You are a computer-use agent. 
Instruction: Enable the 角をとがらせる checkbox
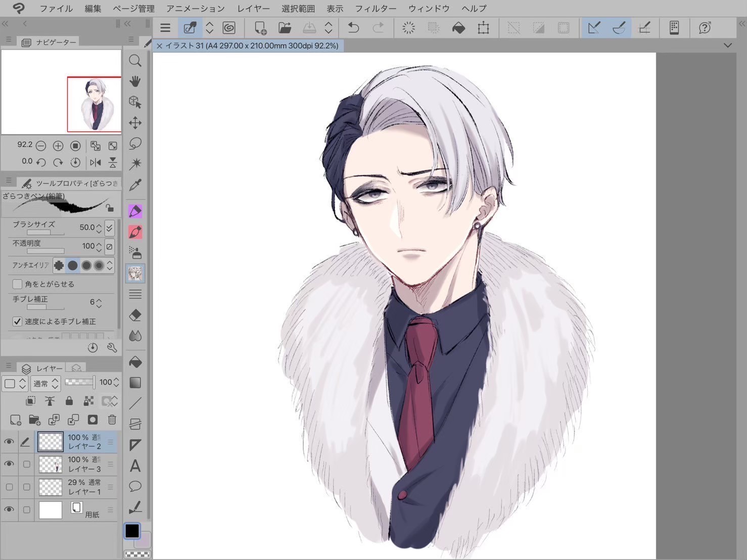(x=18, y=284)
